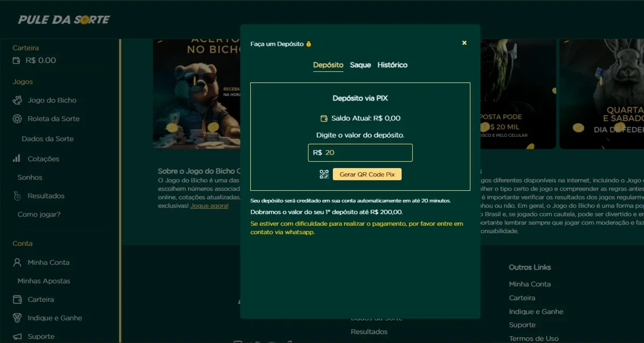Click the Saldo Atual: R$ 0,00 text
The image size is (644, 343).
click(x=366, y=118)
